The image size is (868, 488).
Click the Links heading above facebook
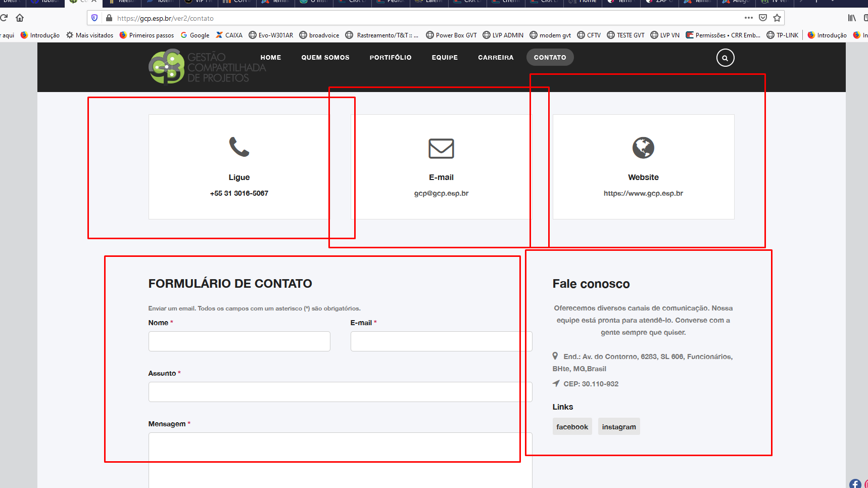click(562, 407)
